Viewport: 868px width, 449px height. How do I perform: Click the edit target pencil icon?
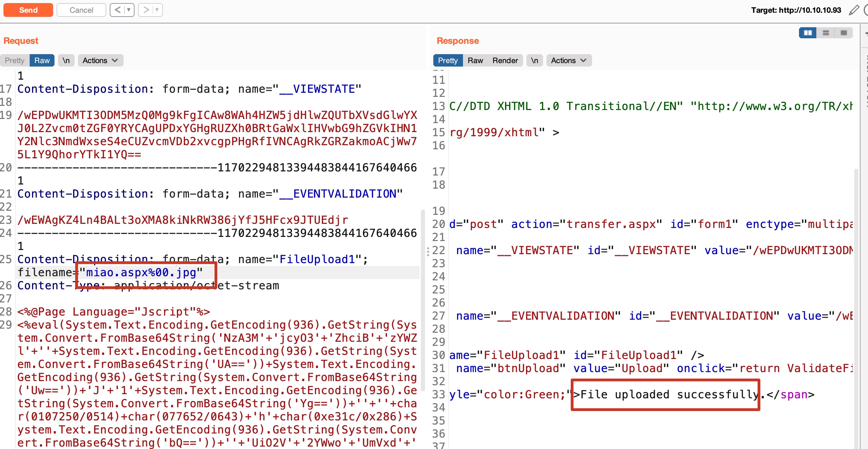point(854,10)
